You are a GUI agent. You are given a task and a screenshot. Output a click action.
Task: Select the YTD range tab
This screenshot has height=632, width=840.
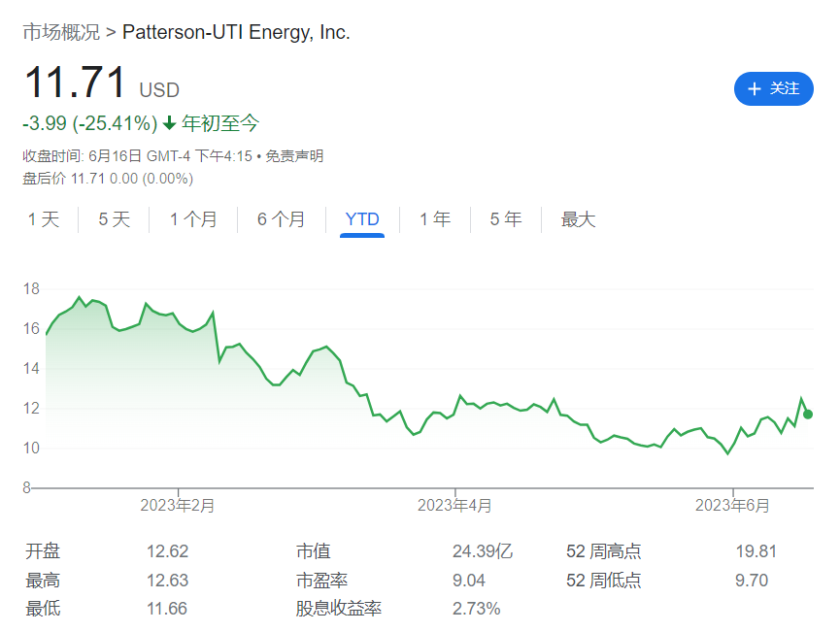tap(362, 219)
